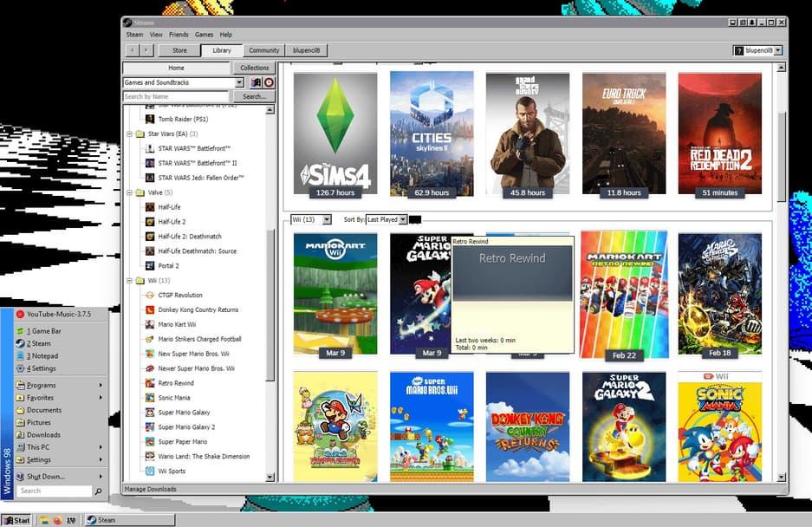The height and width of the screenshot is (527, 812).
Task: Collapse the Star Wars (EA) category
Action: click(x=129, y=134)
